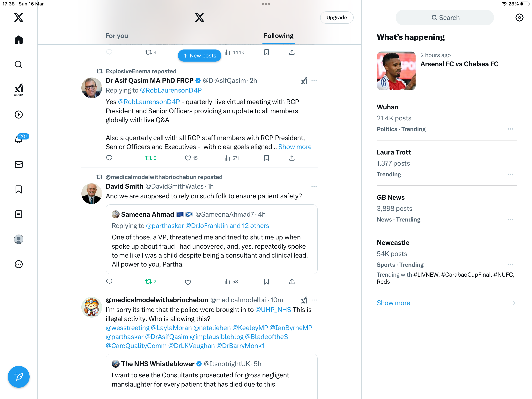Viewport: 532px width, 399px height.
Task: Open Grok explain on Dr Asif Qasim's post
Action: [304, 81]
